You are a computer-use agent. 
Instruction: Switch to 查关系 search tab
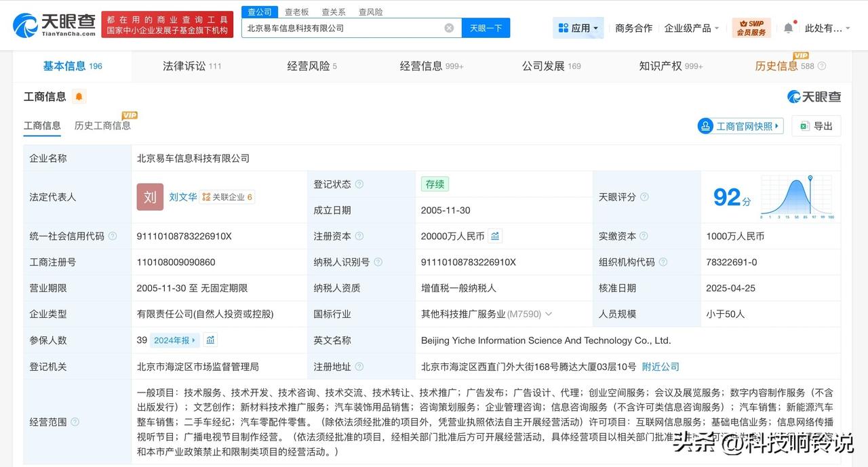point(333,12)
